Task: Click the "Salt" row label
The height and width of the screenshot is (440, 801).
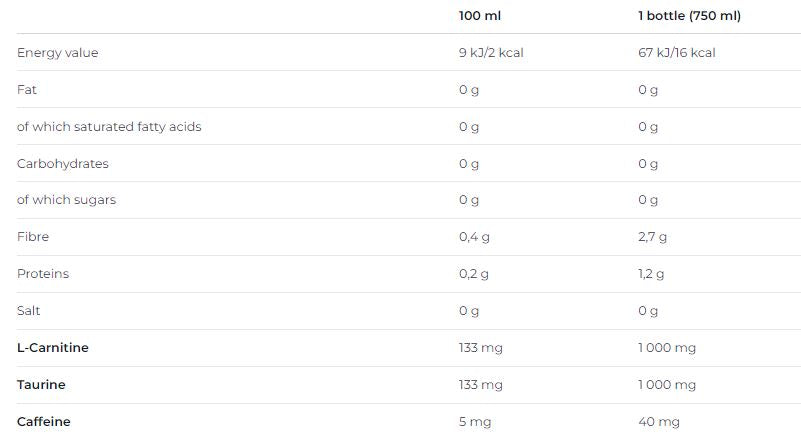Action: (x=29, y=311)
